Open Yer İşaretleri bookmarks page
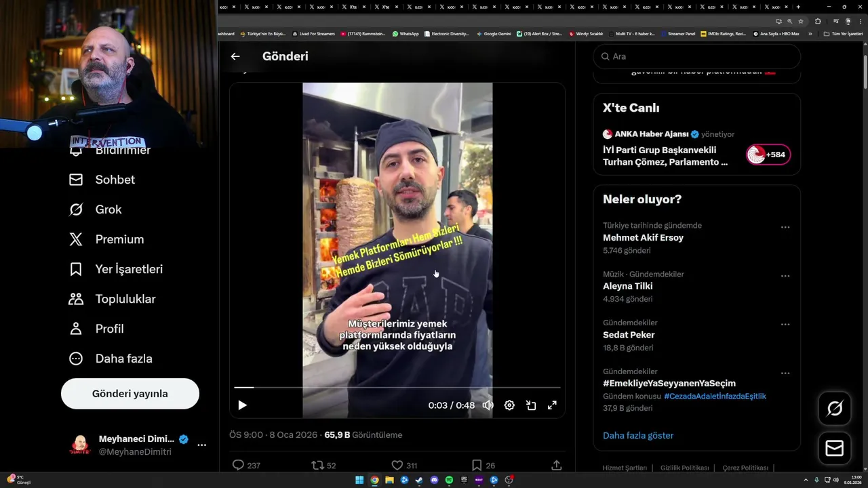This screenshot has width=868, height=488. [116, 269]
